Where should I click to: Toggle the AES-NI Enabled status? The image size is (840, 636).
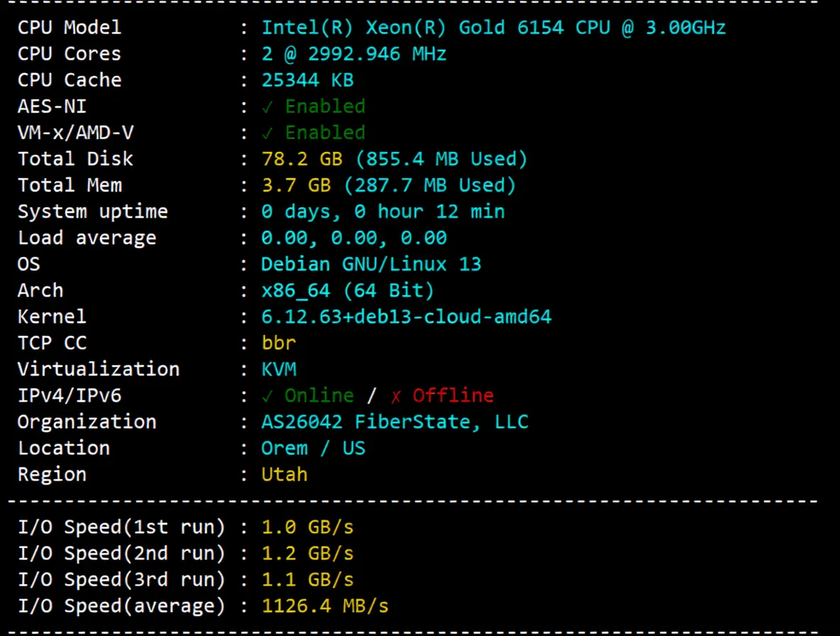tap(325, 106)
